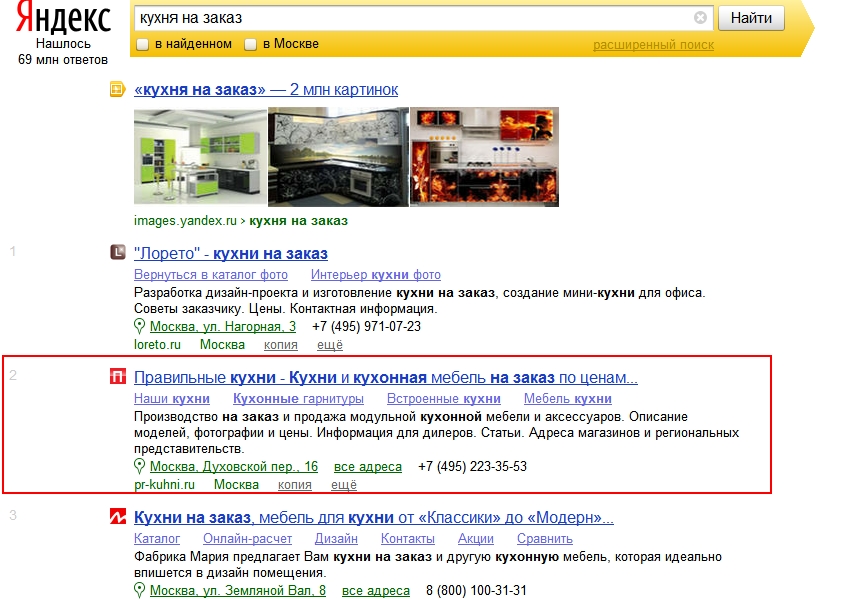Open «все адреса» for pr-kuhni.ru result
This screenshot has height=600, width=841.
(x=367, y=466)
